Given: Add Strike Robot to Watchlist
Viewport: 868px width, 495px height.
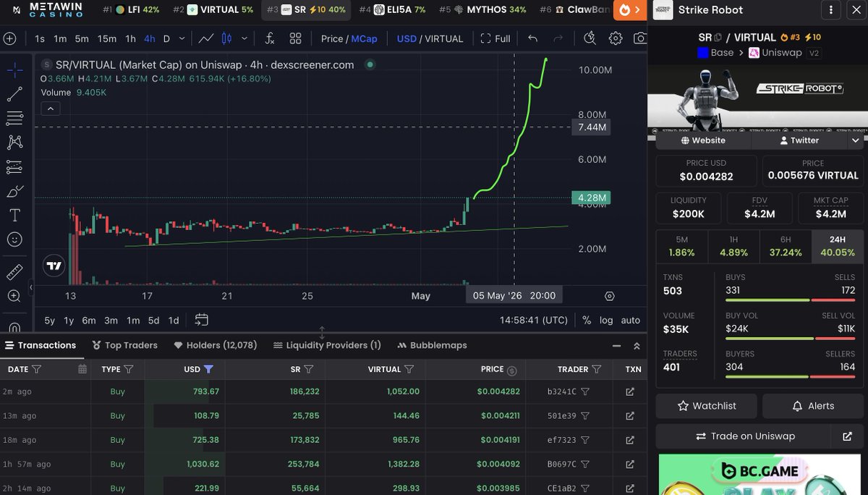Looking at the screenshot, I should (x=707, y=406).
